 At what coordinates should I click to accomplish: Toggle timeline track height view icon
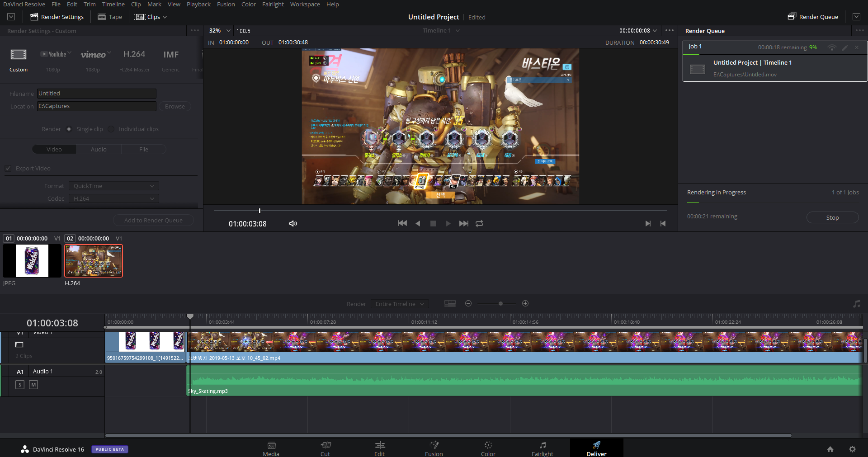[x=450, y=303]
